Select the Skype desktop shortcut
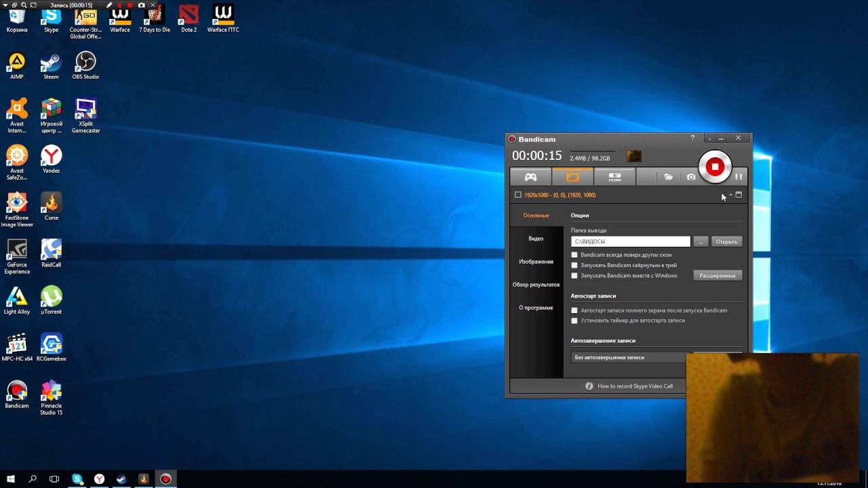The image size is (868, 488). coord(51,20)
